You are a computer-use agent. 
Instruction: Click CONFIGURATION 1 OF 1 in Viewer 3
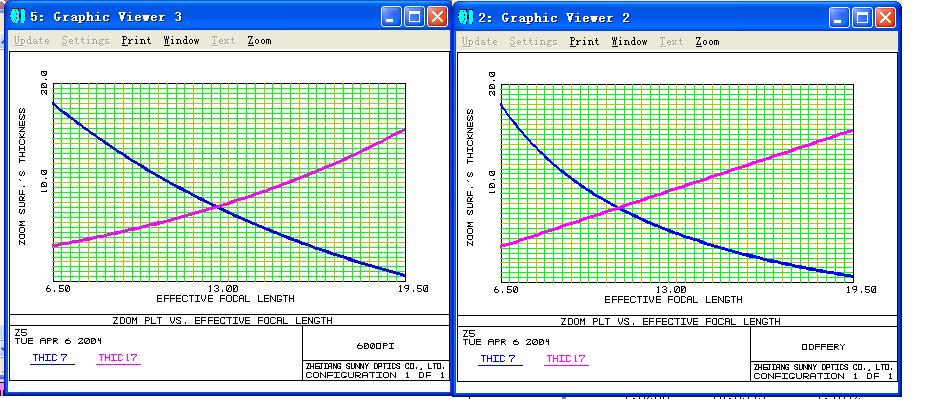point(375,375)
